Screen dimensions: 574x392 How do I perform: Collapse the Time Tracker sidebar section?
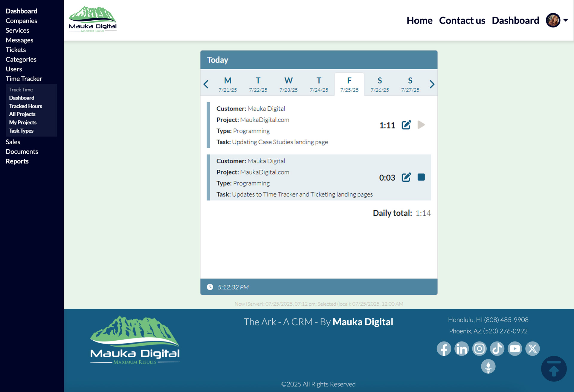(24, 79)
